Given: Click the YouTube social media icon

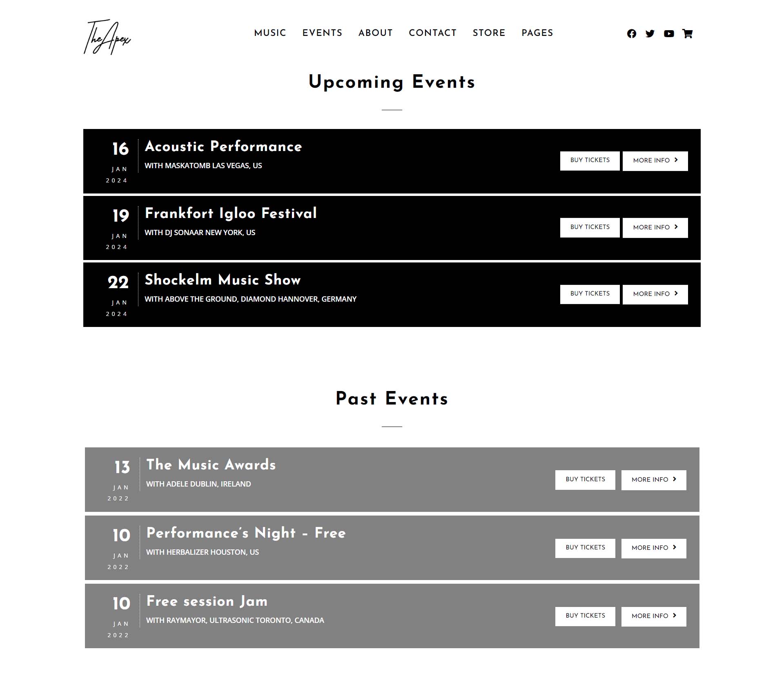Looking at the screenshot, I should pos(669,33).
